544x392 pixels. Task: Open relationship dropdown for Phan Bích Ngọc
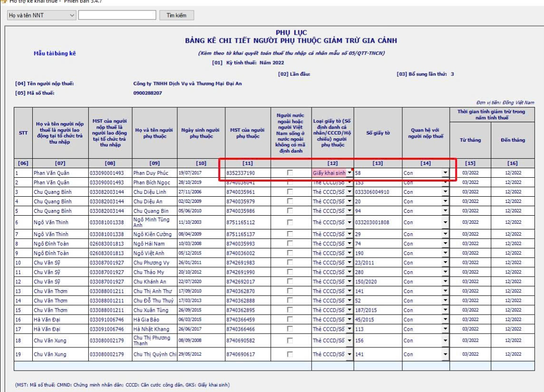point(445,182)
